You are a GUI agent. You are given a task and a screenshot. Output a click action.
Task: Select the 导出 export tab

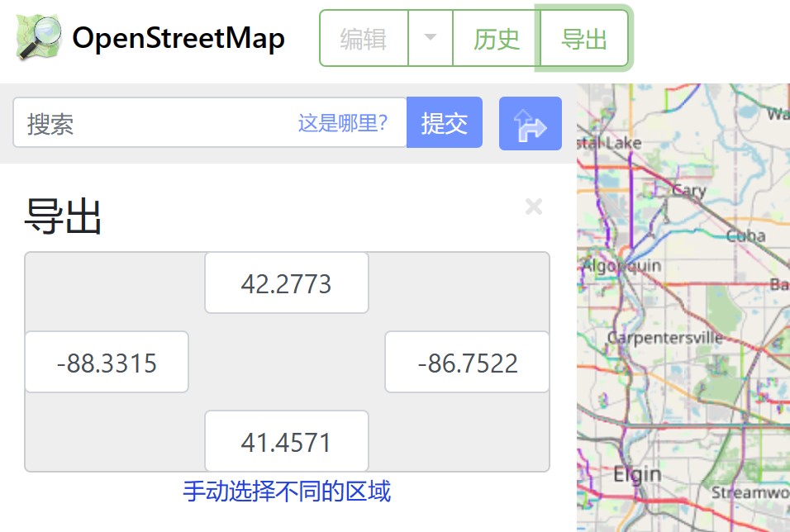tap(584, 38)
